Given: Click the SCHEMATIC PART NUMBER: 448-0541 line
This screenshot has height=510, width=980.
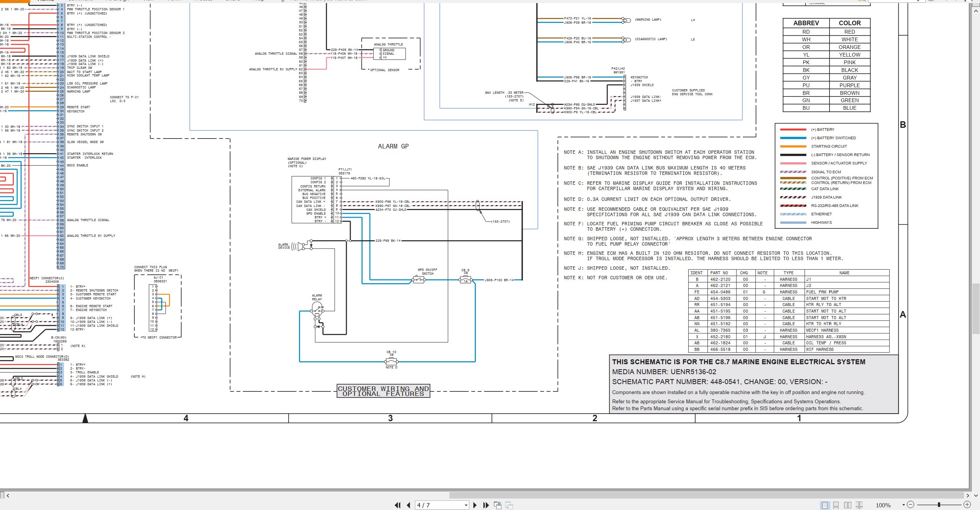Looking at the screenshot, I should (720, 382).
